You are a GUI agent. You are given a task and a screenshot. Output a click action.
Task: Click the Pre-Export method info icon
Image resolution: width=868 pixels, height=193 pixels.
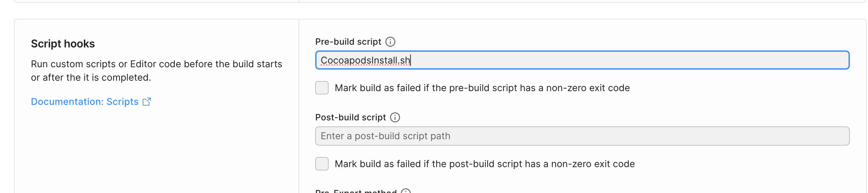coord(406,191)
